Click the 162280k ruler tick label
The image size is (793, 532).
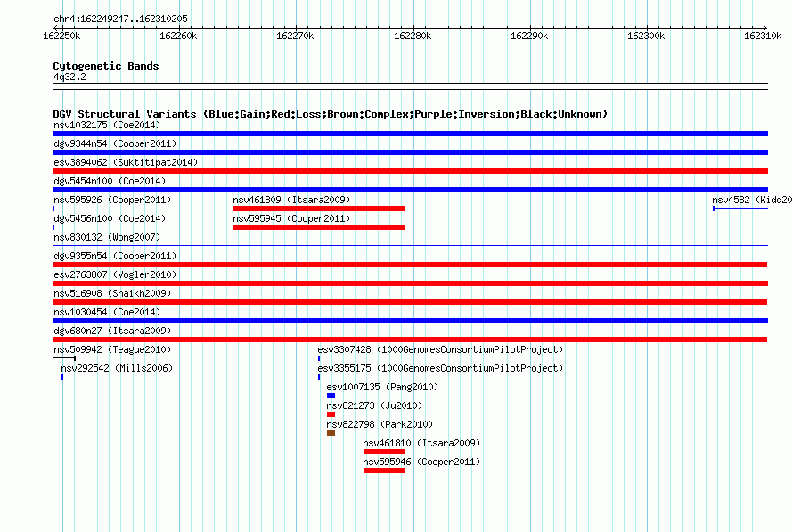(x=413, y=36)
